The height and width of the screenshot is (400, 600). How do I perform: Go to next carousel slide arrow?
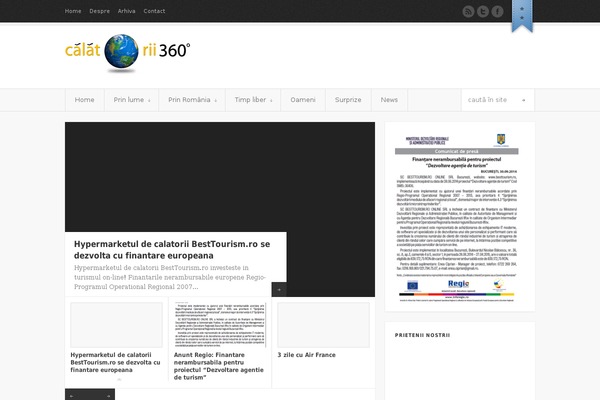click(x=108, y=395)
